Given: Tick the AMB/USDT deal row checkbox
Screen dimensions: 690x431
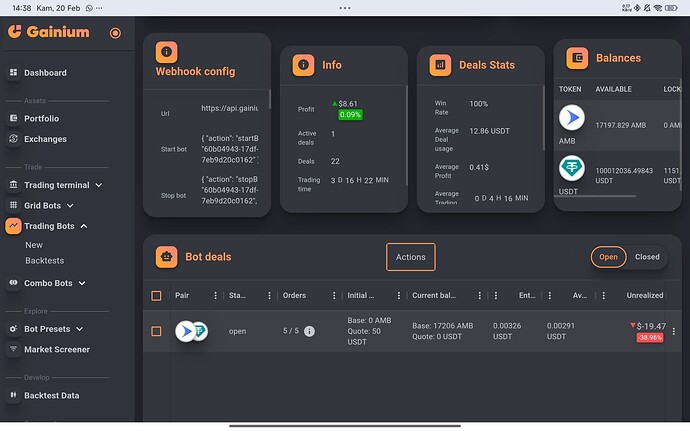Looking at the screenshot, I should click(x=156, y=331).
